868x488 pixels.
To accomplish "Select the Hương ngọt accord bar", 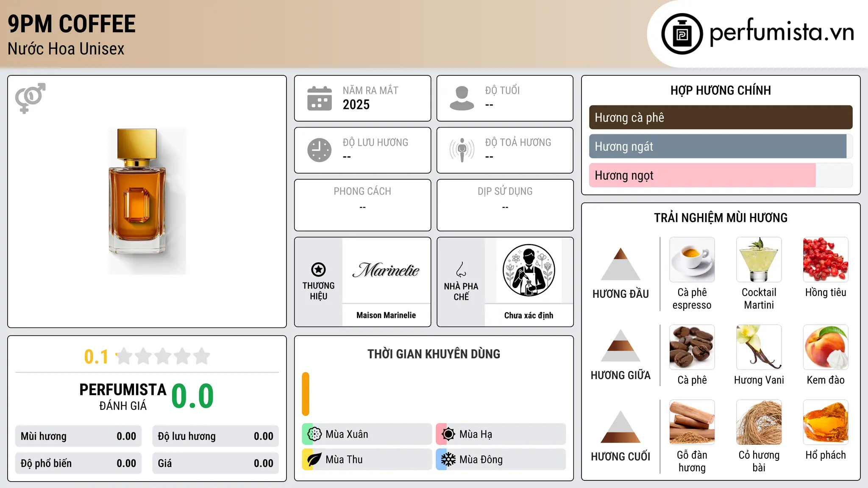I will pos(721,175).
